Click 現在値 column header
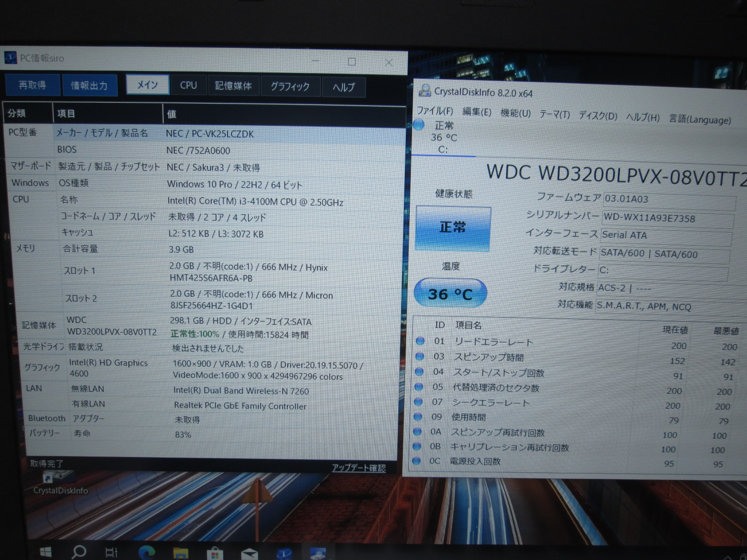Screen dimensions: 747x560 point(675,330)
